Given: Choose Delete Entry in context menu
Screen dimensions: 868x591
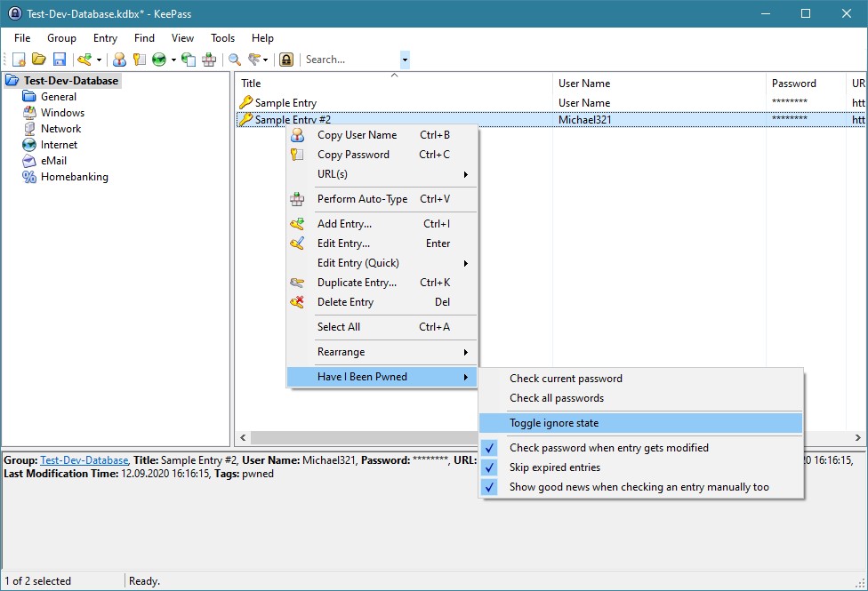Looking at the screenshot, I should pyautogui.click(x=382, y=302).
